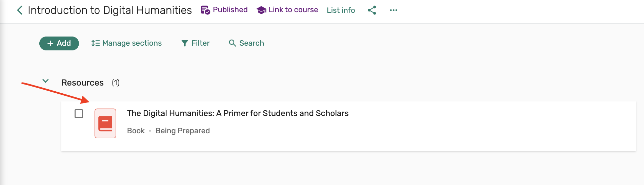
Task: Click the Published status label
Action: click(230, 10)
